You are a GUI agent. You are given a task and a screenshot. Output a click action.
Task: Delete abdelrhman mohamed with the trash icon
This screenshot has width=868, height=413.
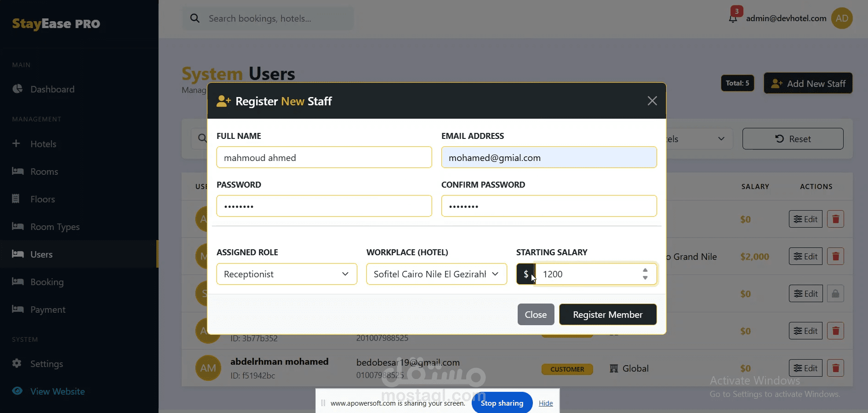point(835,368)
